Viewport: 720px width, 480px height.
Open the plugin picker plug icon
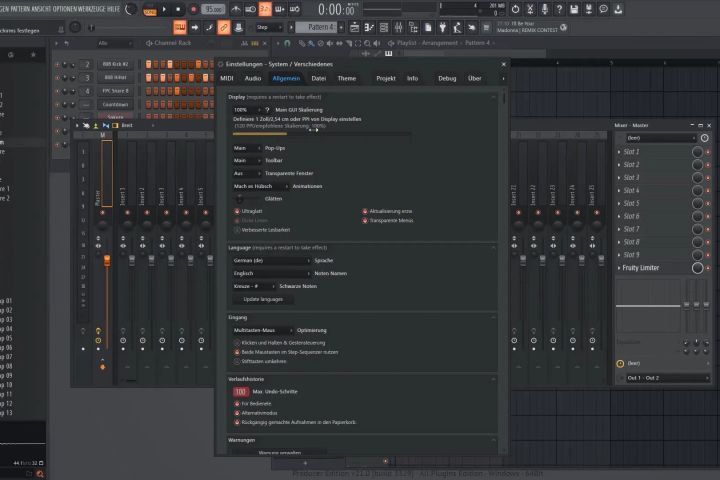(443, 28)
